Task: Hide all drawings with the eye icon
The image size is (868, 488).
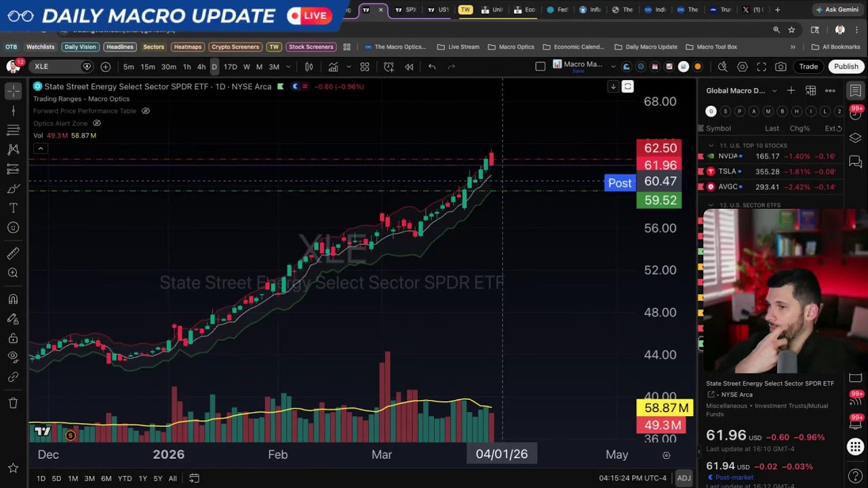Action: tap(13, 357)
